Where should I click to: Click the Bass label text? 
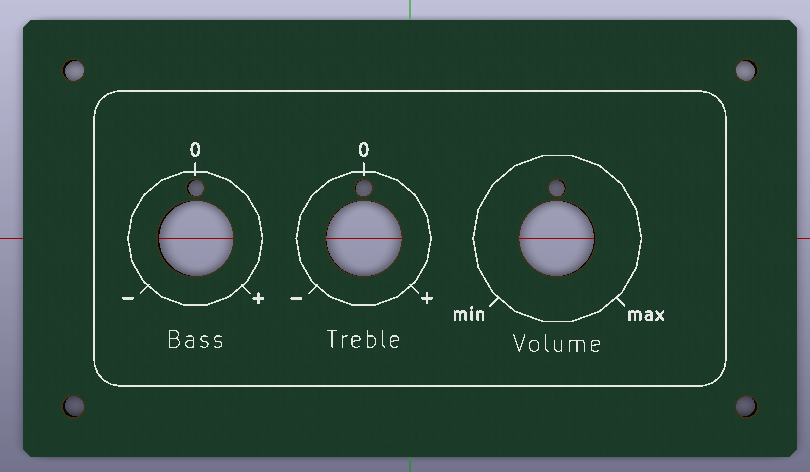pyautogui.click(x=195, y=340)
